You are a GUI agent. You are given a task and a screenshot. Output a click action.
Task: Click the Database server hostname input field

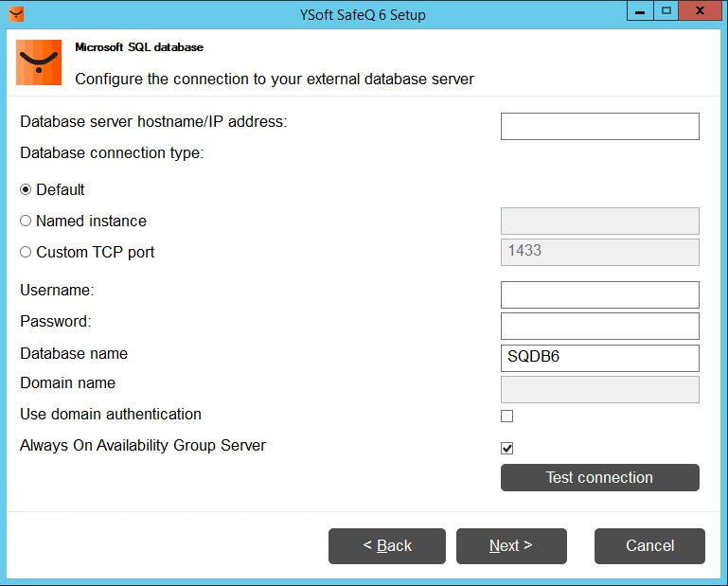(599, 127)
